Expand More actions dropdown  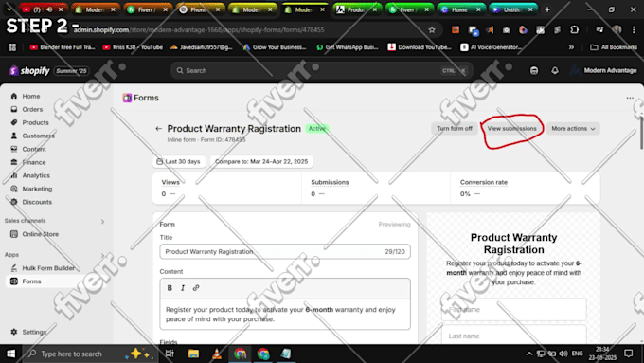pos(573,129)
